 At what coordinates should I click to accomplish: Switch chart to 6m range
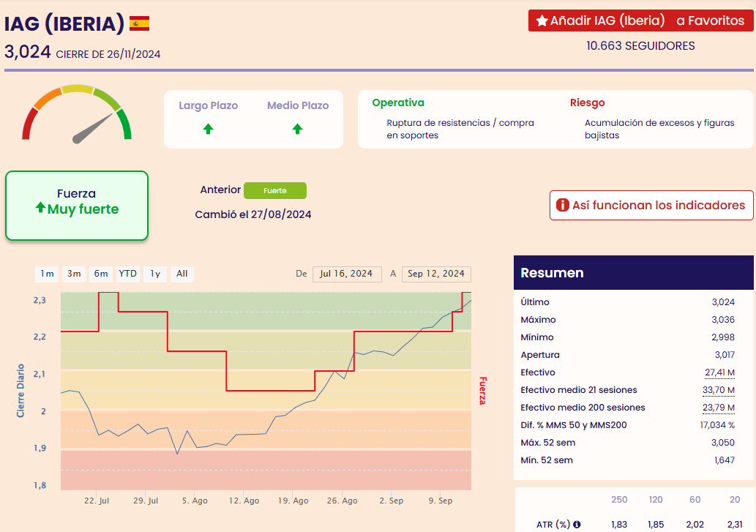pos(101,274)
